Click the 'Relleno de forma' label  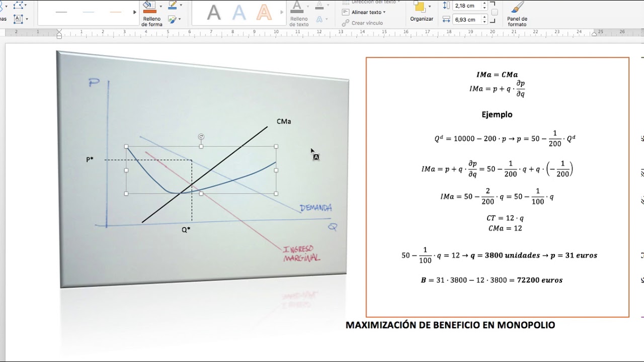pyautogui.click(x=152, y=22)
